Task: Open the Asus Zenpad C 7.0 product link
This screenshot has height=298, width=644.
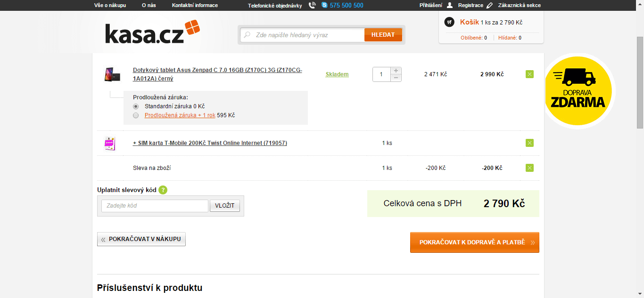Action: tap(217, 74)
